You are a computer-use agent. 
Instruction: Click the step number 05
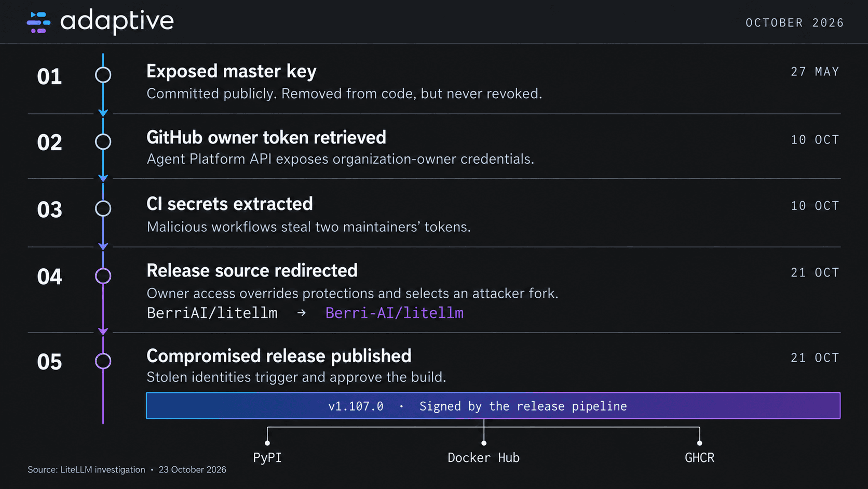coord(49,362)
